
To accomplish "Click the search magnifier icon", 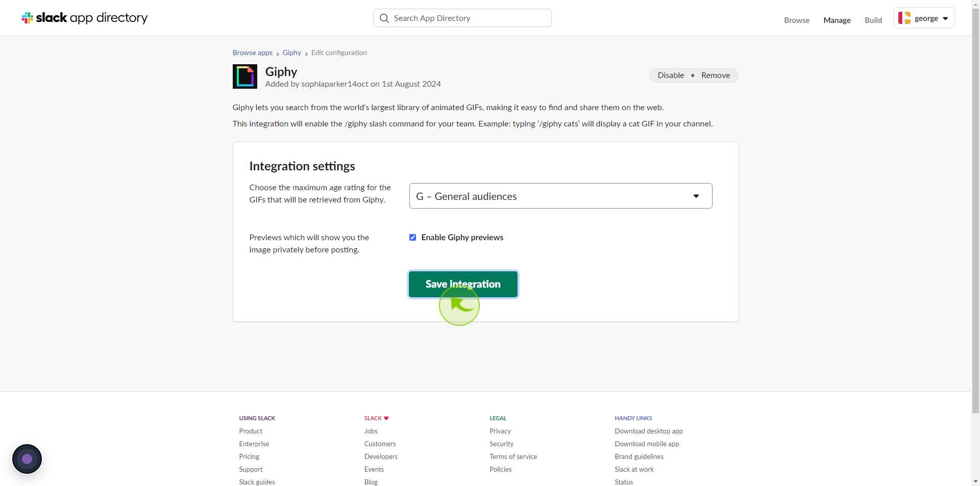I will click(x=384, y=18).
